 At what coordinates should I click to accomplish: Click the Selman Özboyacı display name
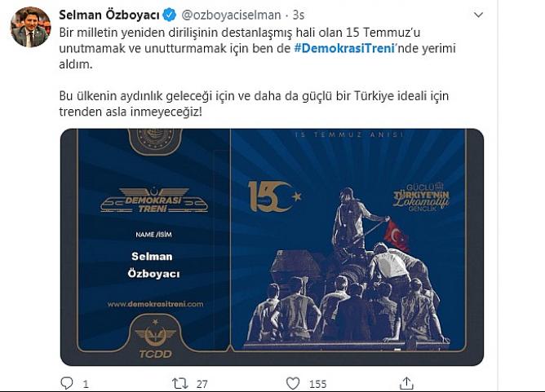coord(109,15)
